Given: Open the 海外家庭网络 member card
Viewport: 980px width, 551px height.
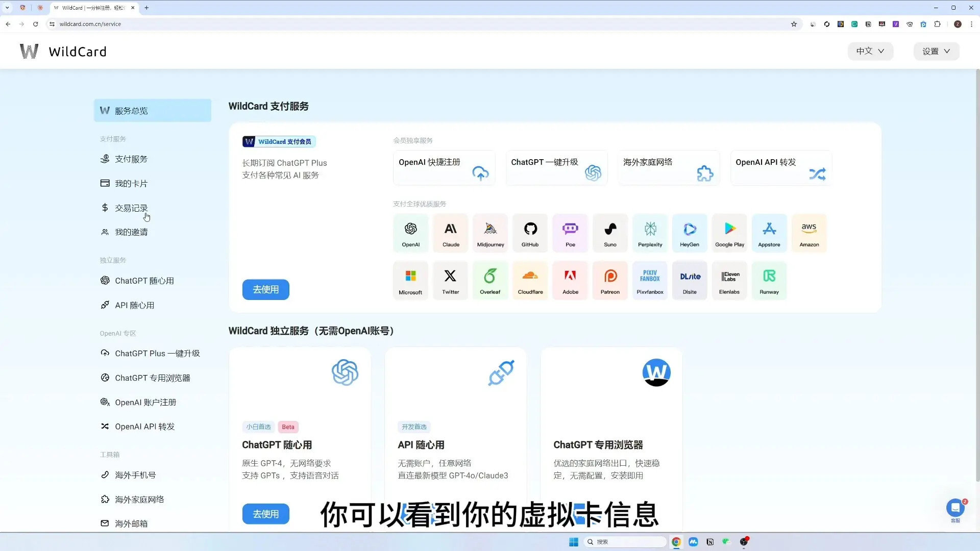Looking at the screenshot, I should (x=669, y=168).
